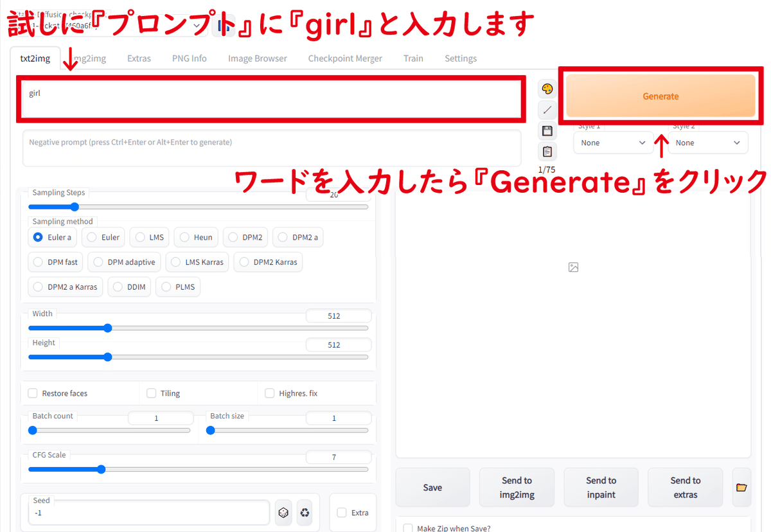Select DPM fast sampling method
Image resolution: width=771 pixels, height=532 pixels.
click(x=55, y=262)
